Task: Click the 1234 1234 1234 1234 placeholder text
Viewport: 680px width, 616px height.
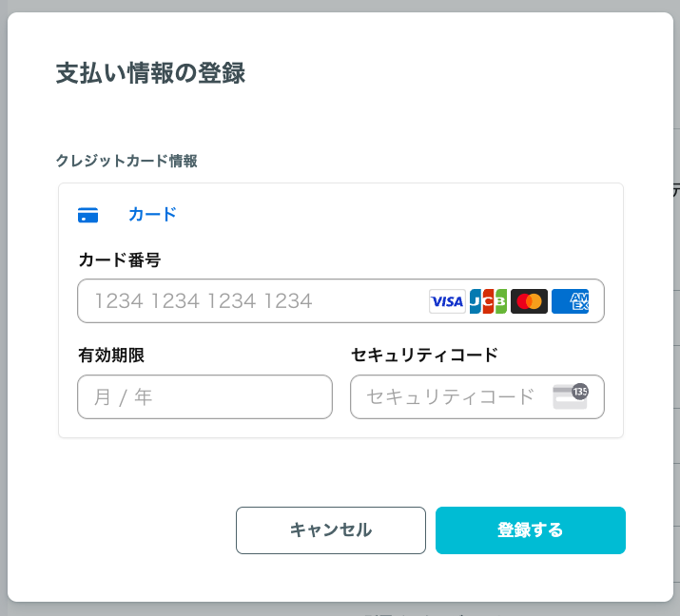Action: click(x=204, y=300)
